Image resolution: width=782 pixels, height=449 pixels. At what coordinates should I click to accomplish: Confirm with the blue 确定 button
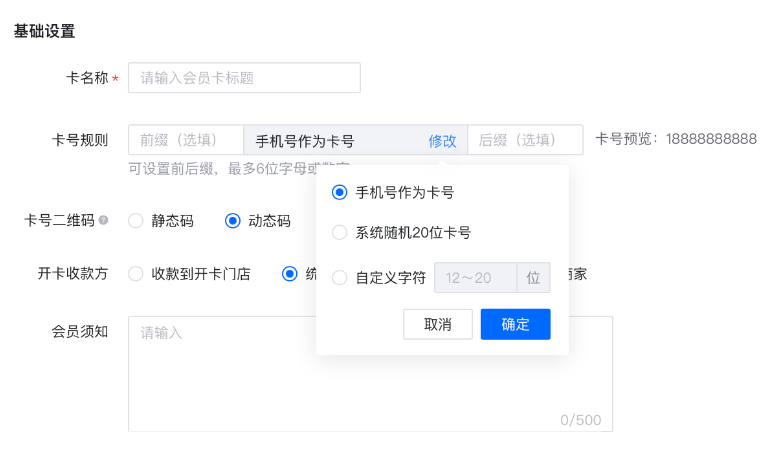(x=516, y=324)
